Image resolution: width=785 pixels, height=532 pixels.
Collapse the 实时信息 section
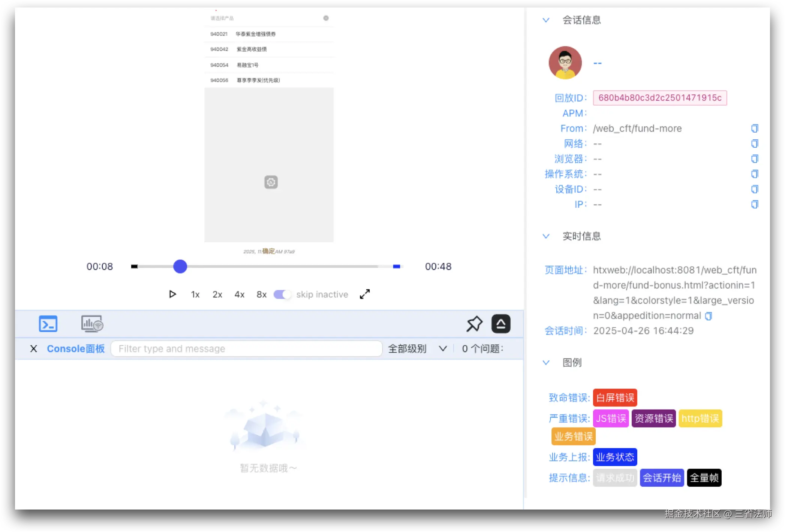[x=546, y=236]
